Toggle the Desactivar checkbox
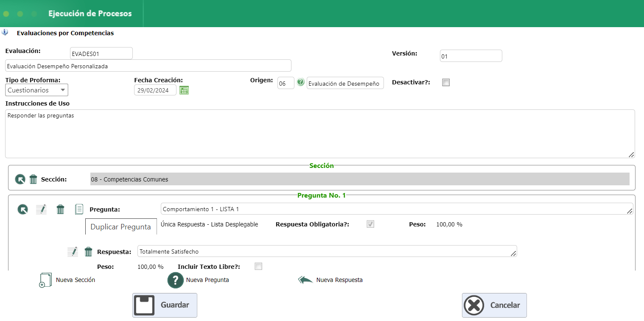644x321 pixels. [446, 83]
